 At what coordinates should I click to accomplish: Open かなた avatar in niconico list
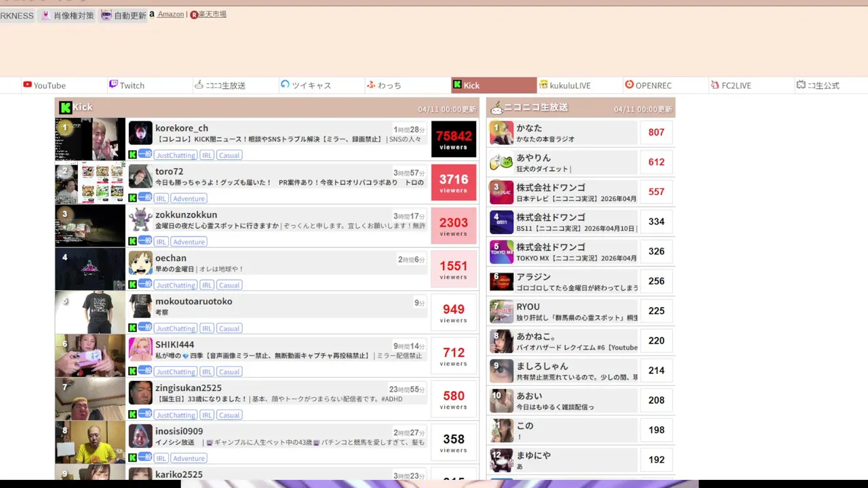[x=502, y=133]
